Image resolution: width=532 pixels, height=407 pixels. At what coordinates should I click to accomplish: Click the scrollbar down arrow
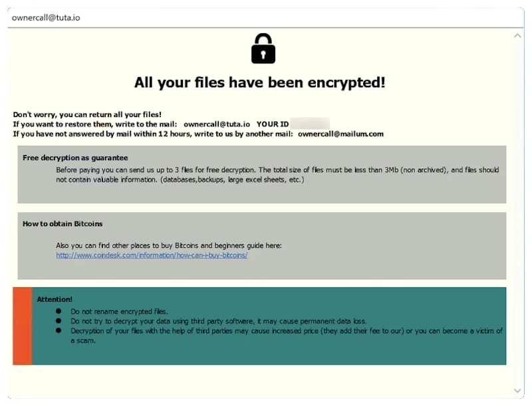point(518,390)
